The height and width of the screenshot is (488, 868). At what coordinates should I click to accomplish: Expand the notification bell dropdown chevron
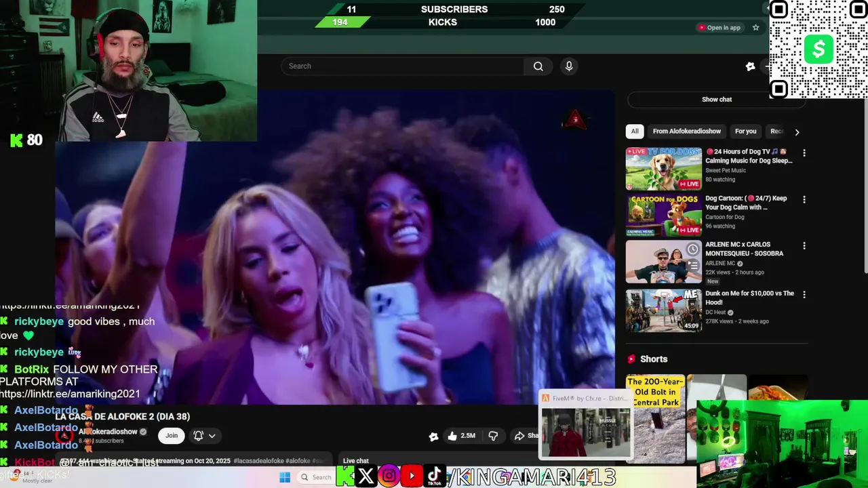[x=212, y=436]
